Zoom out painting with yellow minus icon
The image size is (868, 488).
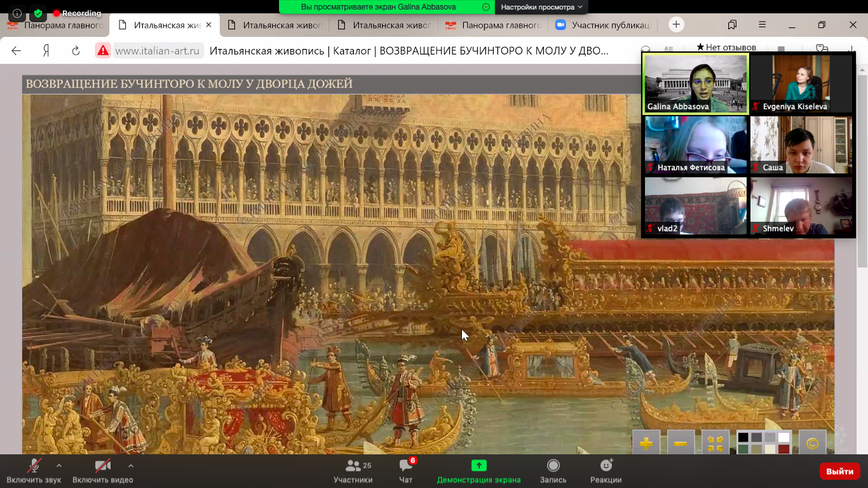pos(681,444)
